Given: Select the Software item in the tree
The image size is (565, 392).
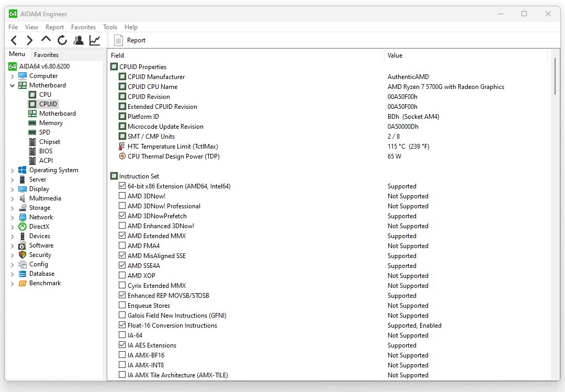Looking at the screenshot, I should point(41,245).
